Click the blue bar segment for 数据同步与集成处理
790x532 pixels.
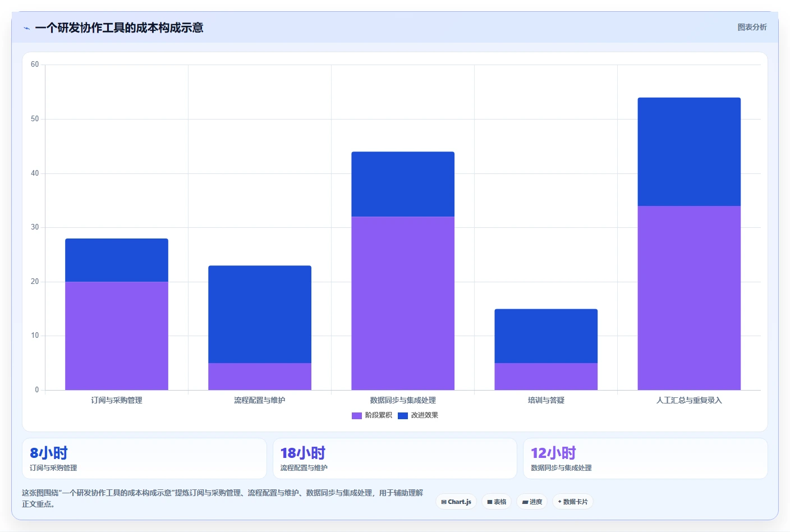pos(403,184)
